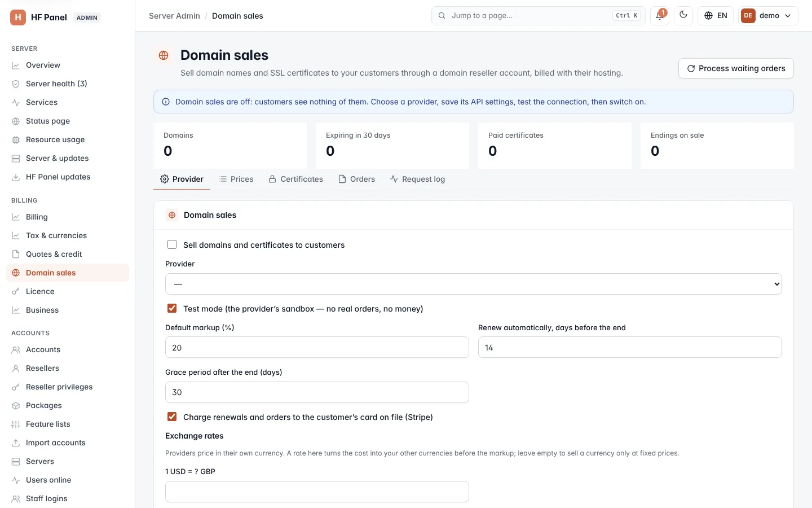
Task: Click the Quotes & credit document icon
Action: coord(16,255)
